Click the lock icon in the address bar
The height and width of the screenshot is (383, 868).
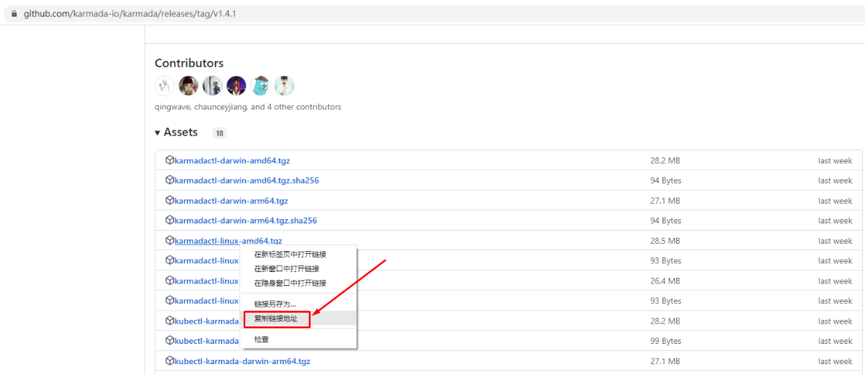coord(14,14)
